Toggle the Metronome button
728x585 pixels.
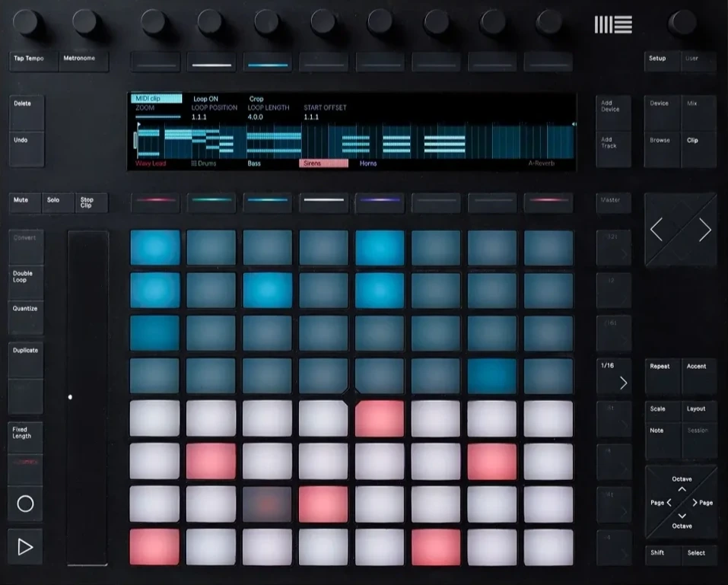84,62
